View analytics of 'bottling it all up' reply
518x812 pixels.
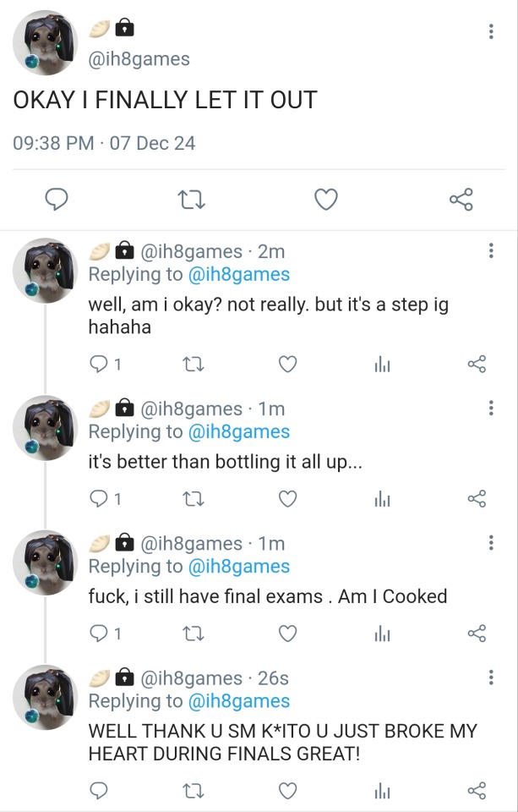(382, 499)
